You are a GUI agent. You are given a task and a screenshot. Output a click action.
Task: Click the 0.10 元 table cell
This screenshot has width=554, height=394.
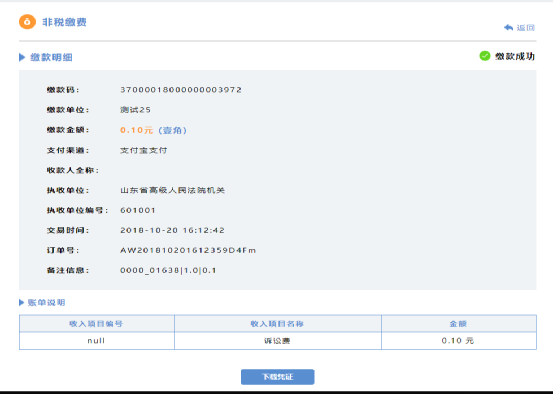tap(459, 341)
